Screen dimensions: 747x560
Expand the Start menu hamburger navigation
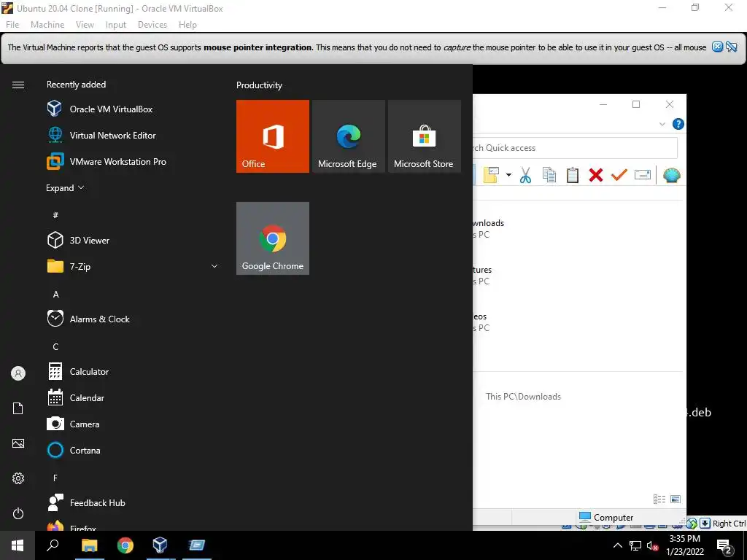pyautogui.click(x=18, y=85)
